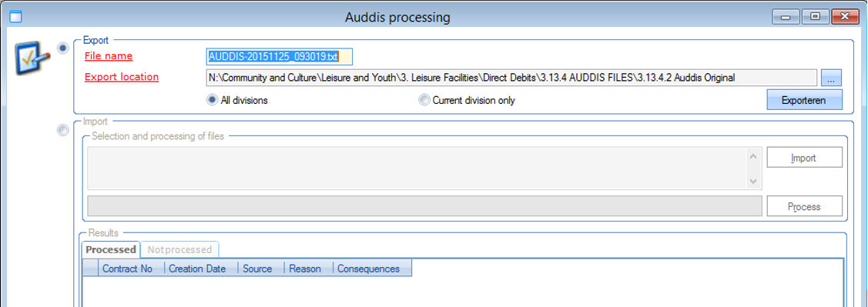
Task: Click the row selector header cell in the results grid
Action: 91,269
